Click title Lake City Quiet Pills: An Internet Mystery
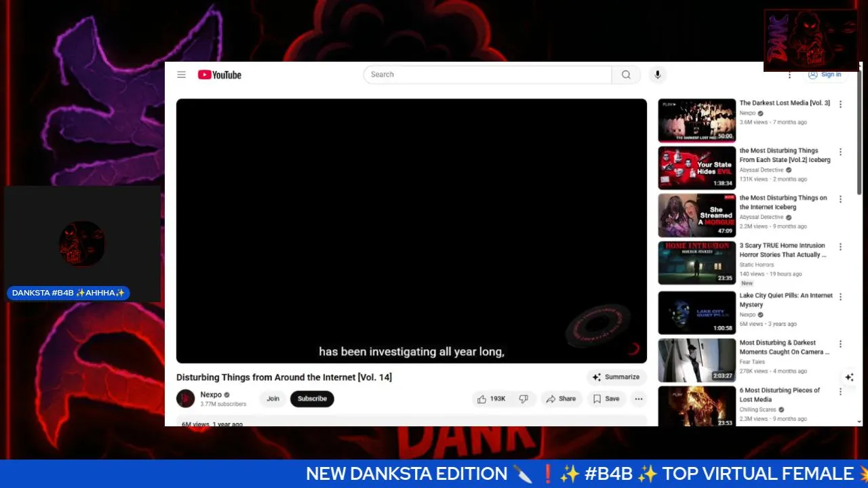The width and height of the screenshot is (868, 488). pyautogui.click(x=786, y=300)
